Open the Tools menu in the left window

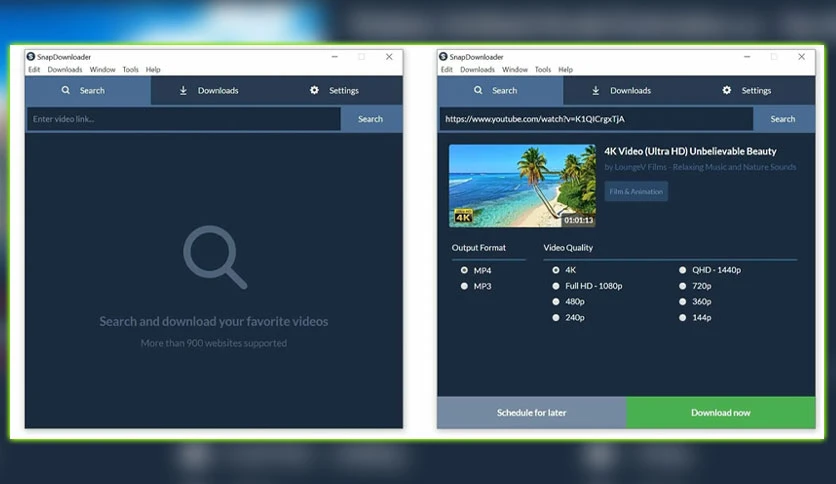(x=131, y=69)
